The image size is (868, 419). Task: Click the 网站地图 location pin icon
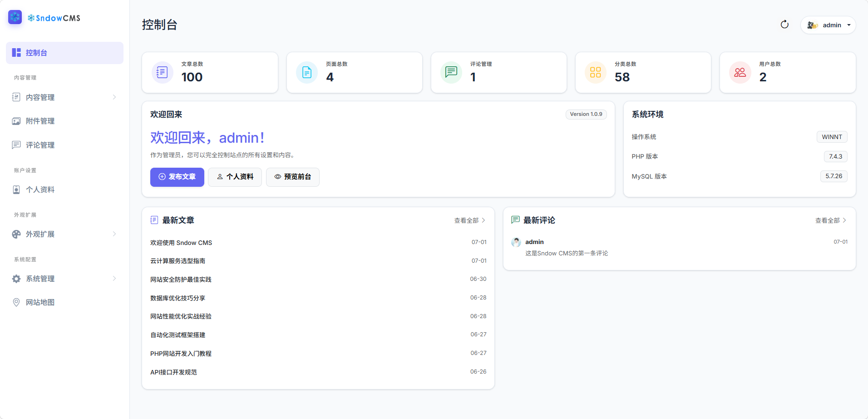click(16, 302)
